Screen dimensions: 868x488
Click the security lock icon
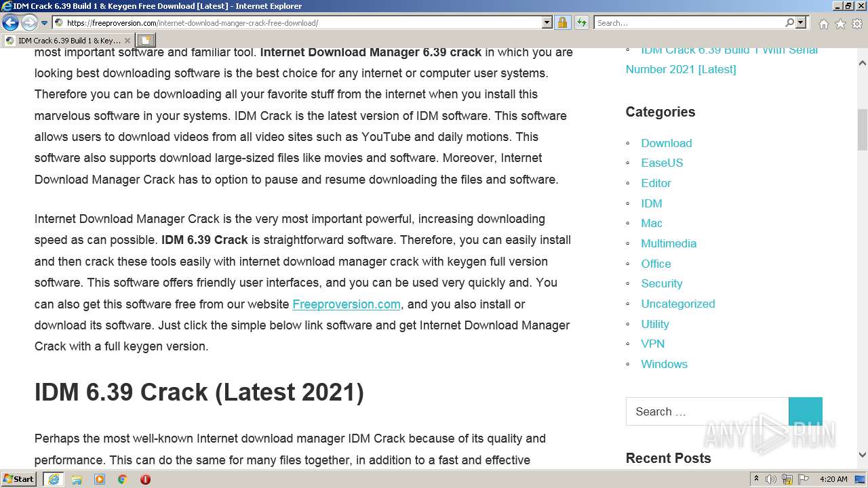562,23
